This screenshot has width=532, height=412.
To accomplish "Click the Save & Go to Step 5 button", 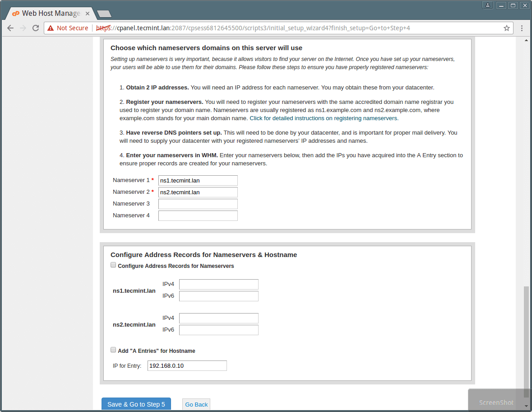I will point(136,404).
